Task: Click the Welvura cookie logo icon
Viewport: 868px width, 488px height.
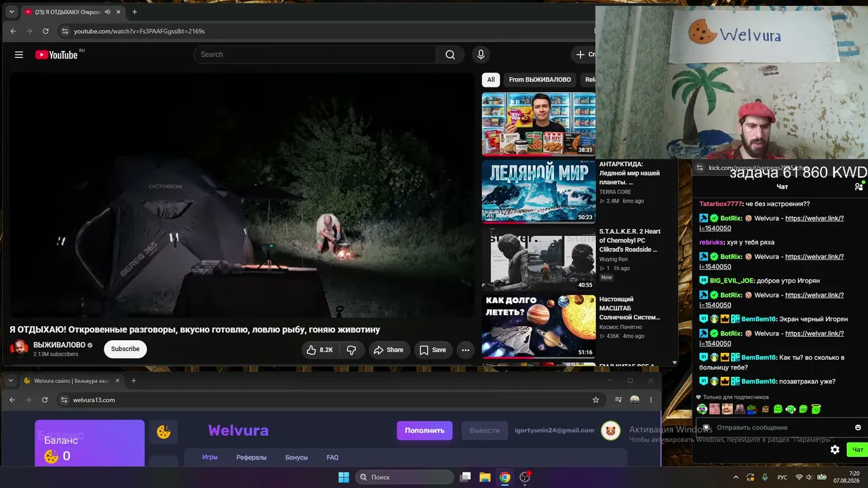Action: click(163, 431)
